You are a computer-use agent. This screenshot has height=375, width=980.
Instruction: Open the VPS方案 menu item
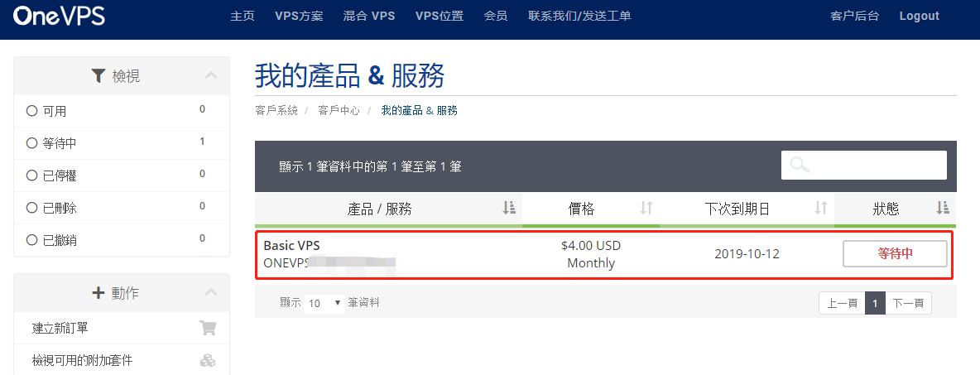tap(299, 16)
